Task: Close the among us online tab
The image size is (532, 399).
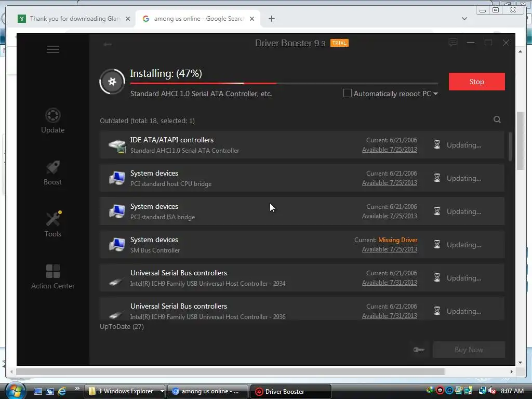Action: (x=252, y=19)
